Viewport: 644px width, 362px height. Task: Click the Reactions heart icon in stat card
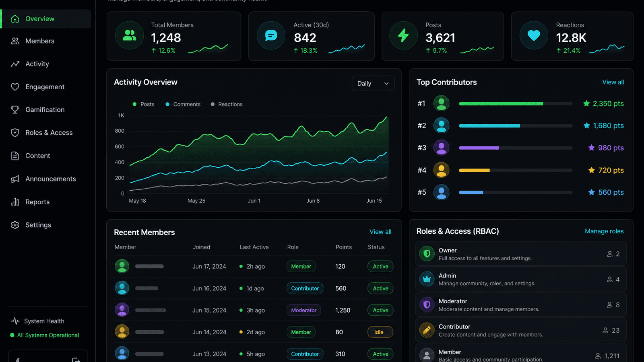pos(534,35)
